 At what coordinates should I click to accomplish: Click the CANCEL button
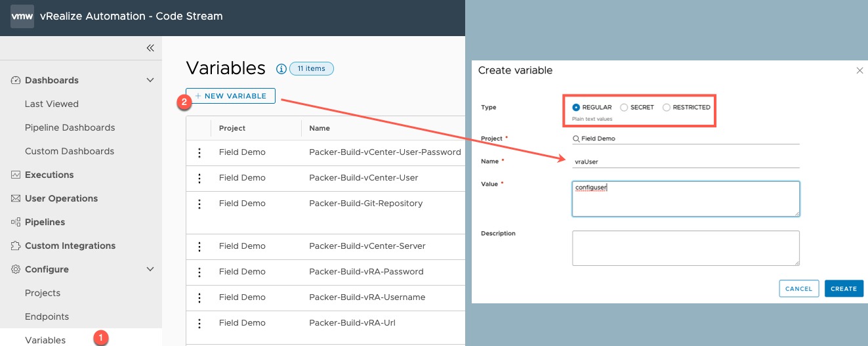[x=798, y=288]
